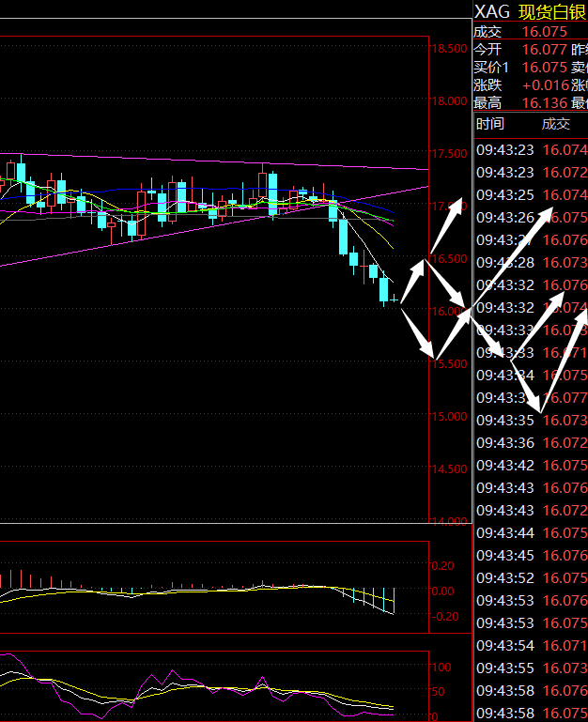Click the 今开 open price 16.077
This screenshot has height=722, width=588.
pyautogui.click(x=544, y=49)
